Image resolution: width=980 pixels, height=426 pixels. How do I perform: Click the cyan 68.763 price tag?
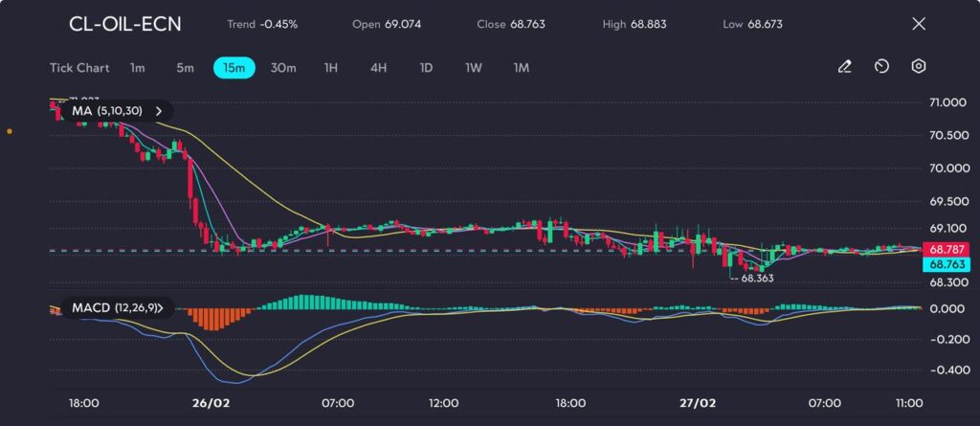pyautogui.click(x=947, y=263)
